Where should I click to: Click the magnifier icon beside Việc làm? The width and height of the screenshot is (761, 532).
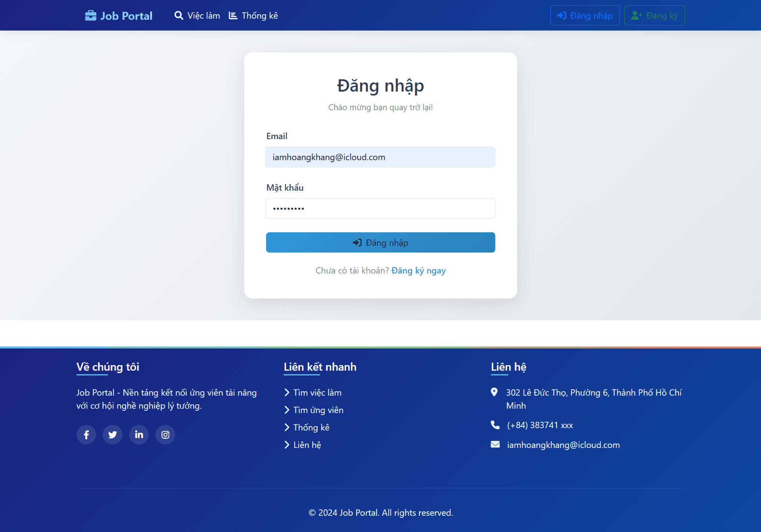pos(179,15)
